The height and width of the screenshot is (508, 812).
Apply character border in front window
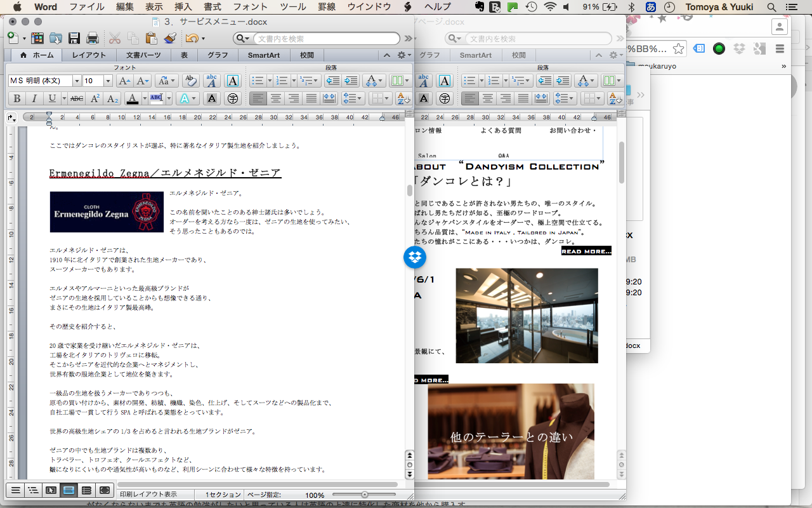click(x=233, y=81)
